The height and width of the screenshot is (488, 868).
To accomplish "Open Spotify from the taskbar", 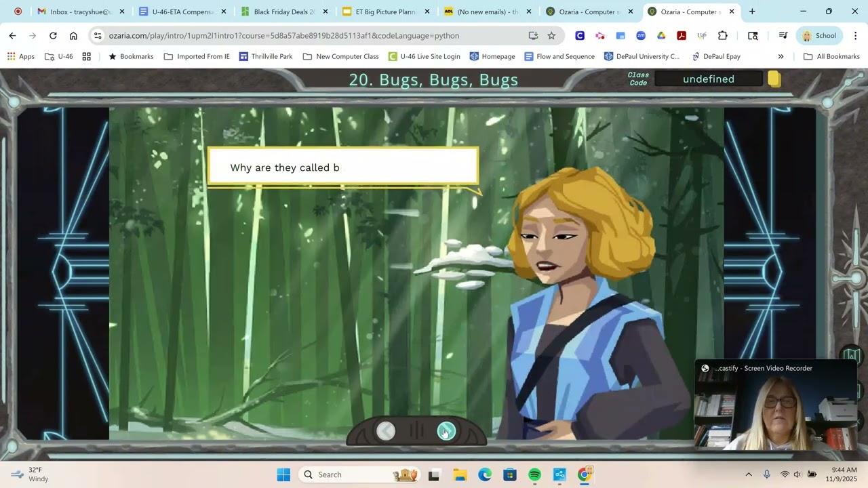I will click(534, 474).
